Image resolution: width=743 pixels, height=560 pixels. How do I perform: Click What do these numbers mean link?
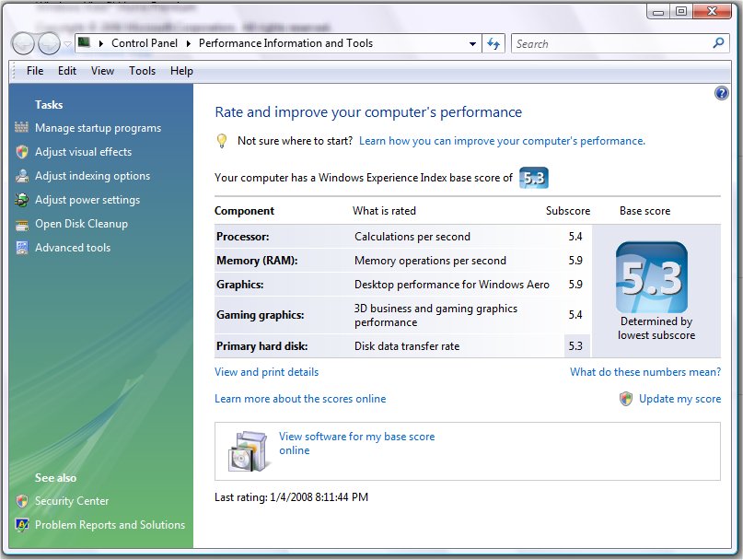645,372
